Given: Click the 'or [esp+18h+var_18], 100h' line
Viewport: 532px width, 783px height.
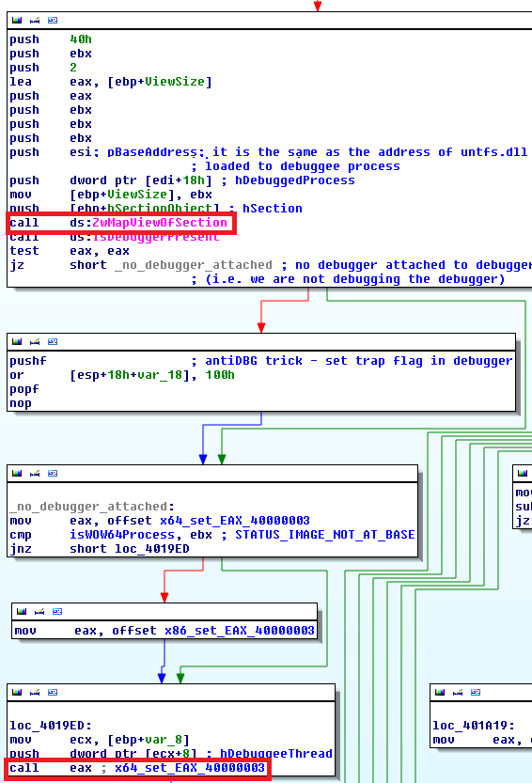Looking at the screenshot, I should [122, 375].
